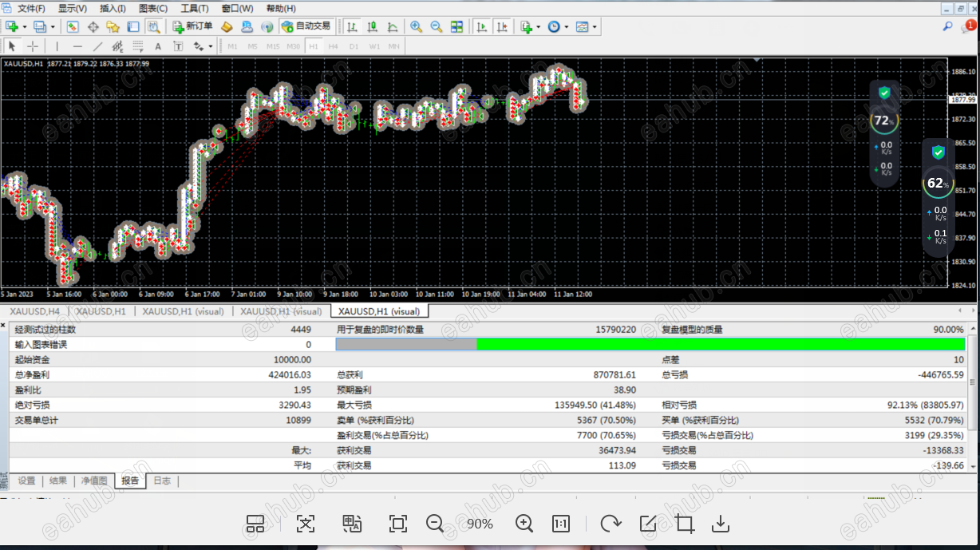Switch to the 日志 tester tab
Screen dimensions: 980x550
(x=162, y=481)
